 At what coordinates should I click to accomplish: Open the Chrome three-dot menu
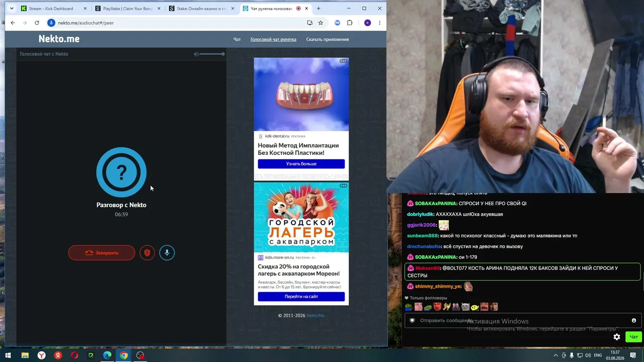(x=379, y=23)
